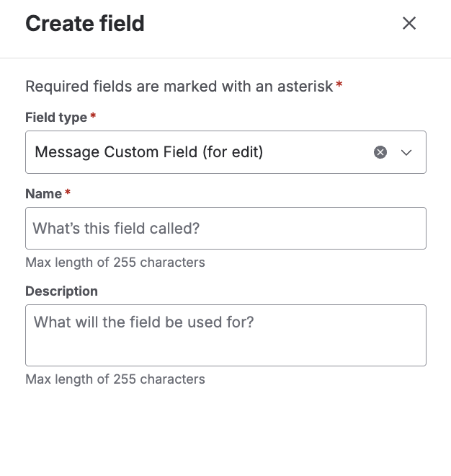Viewport: 451px width, 476px height.
Task: Click the "Field type" label
Action: point(56,118)
